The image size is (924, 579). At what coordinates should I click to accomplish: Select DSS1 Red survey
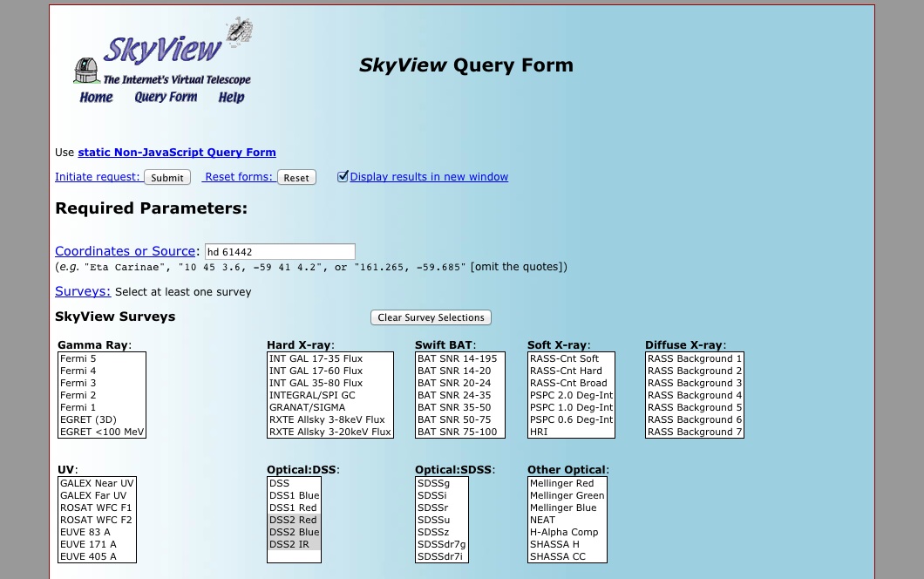tap(294, 507)
